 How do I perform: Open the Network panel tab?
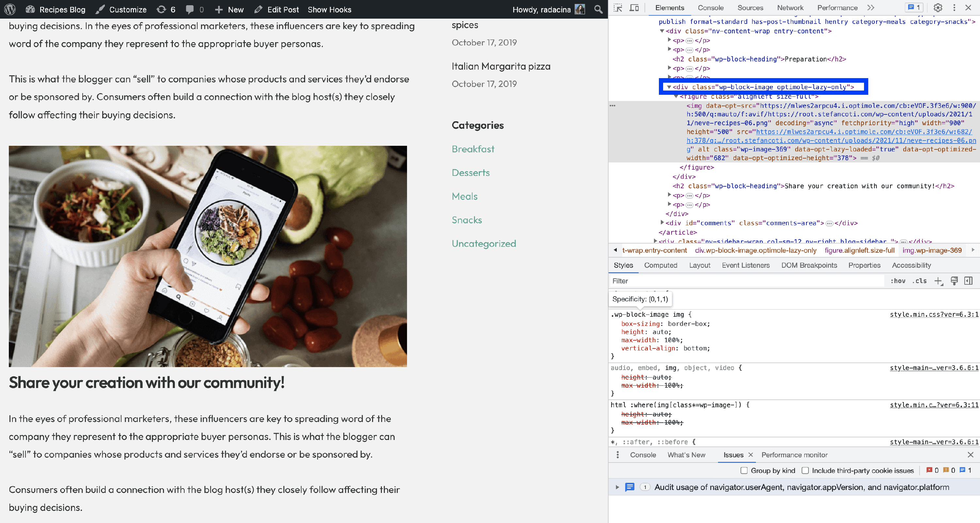click(790, 8)
